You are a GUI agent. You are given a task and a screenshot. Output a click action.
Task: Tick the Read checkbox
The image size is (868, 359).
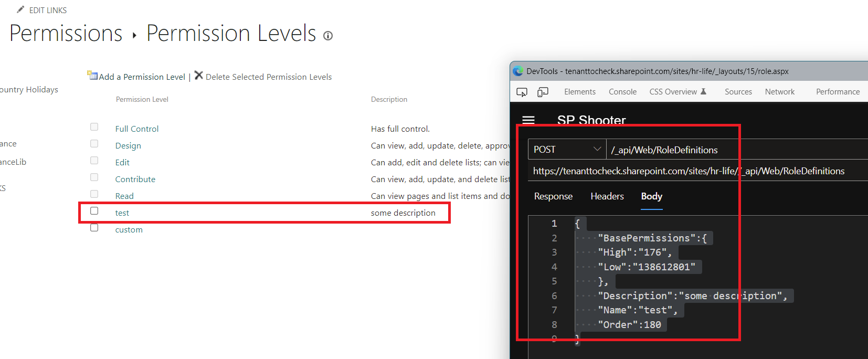[x=94, y=194]
